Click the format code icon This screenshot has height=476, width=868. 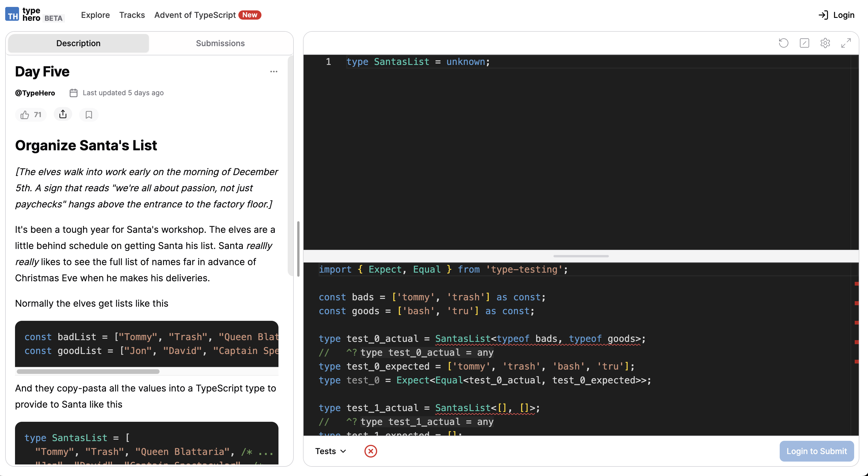(804, 43)
